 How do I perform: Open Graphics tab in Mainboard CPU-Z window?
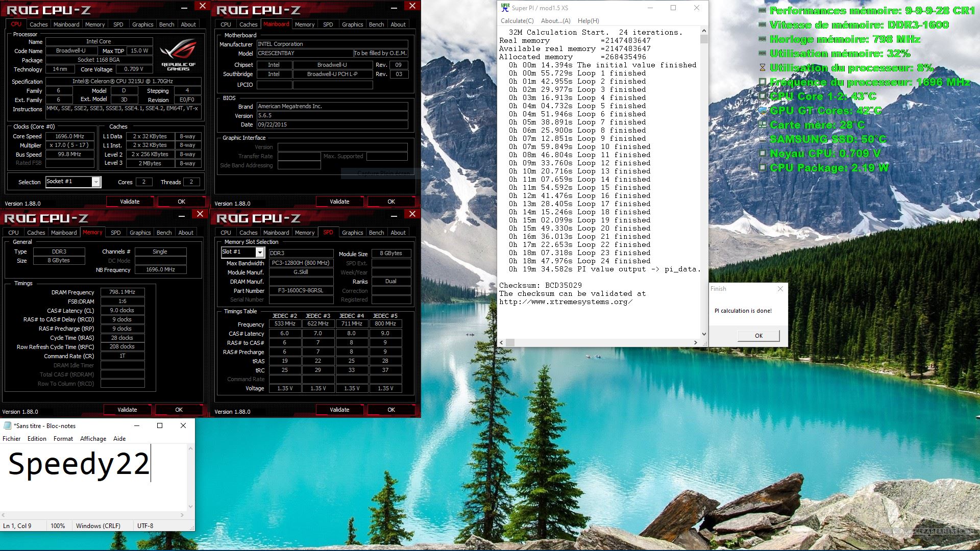(x=352, y=24)
